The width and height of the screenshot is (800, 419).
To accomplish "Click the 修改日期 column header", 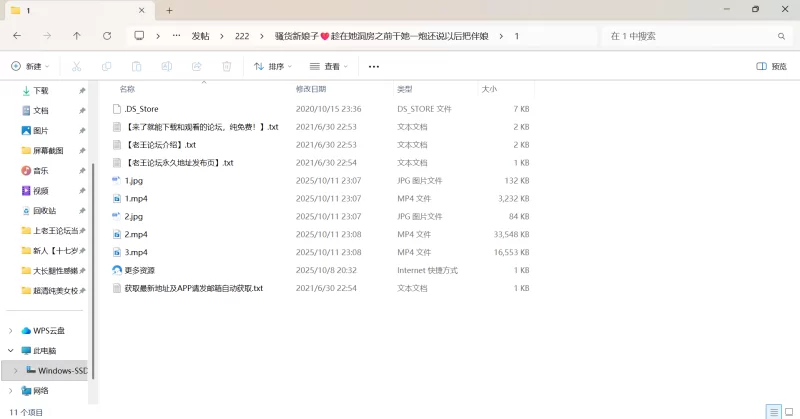I will pyautogui.click(x=311, y=89).
